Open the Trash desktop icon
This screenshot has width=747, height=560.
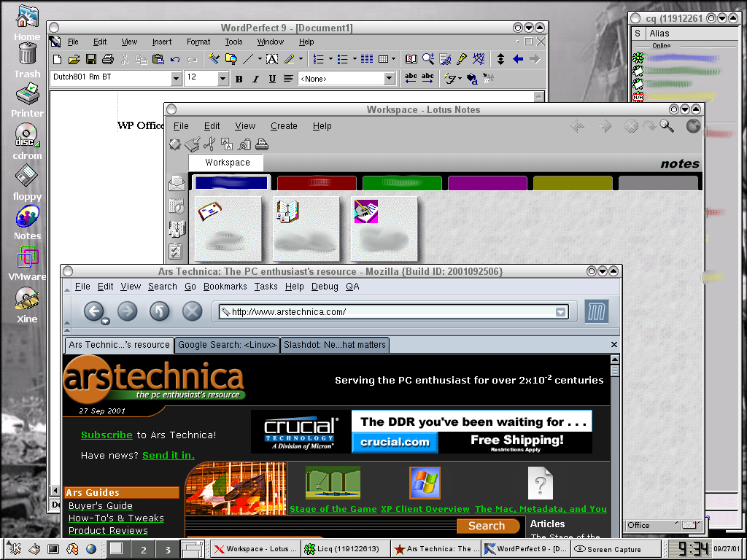27,61
